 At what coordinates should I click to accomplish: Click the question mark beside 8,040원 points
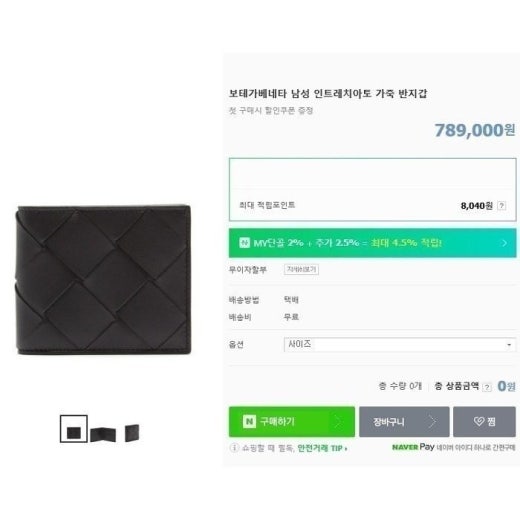tap(501, 206)
